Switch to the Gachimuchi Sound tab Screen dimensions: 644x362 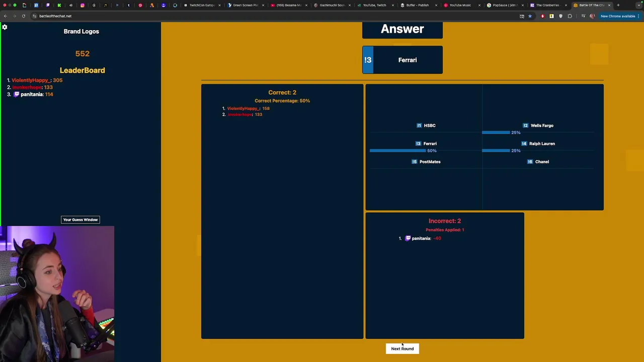tap(332, 5)
